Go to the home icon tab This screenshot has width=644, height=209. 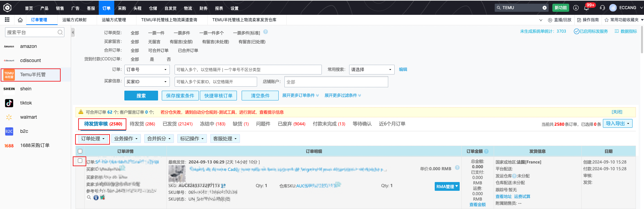click(20, 20)
